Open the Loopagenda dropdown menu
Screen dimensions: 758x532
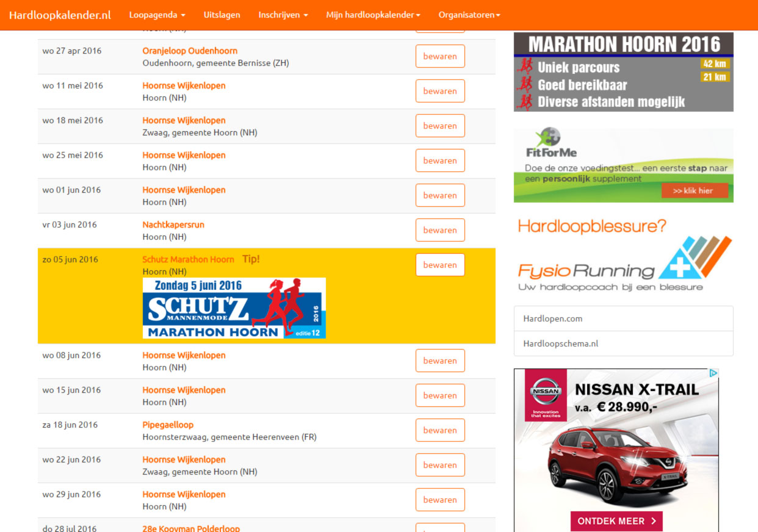click(157, 15)
